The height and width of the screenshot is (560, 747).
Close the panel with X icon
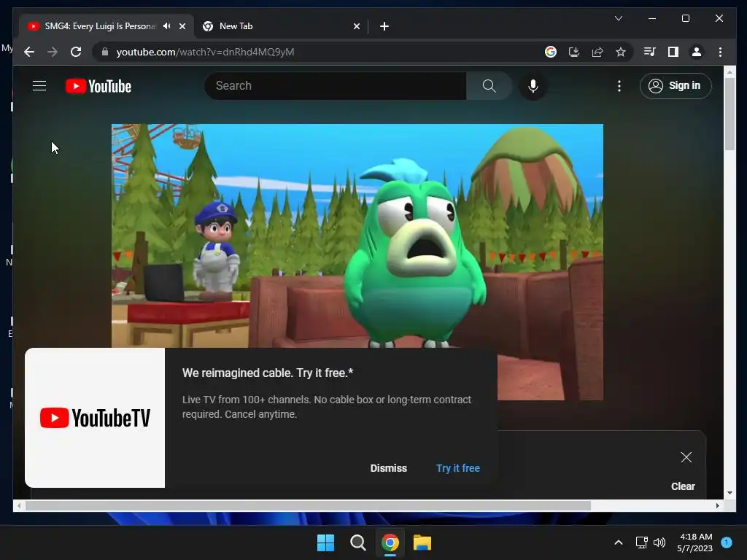[x=686, y=457]
